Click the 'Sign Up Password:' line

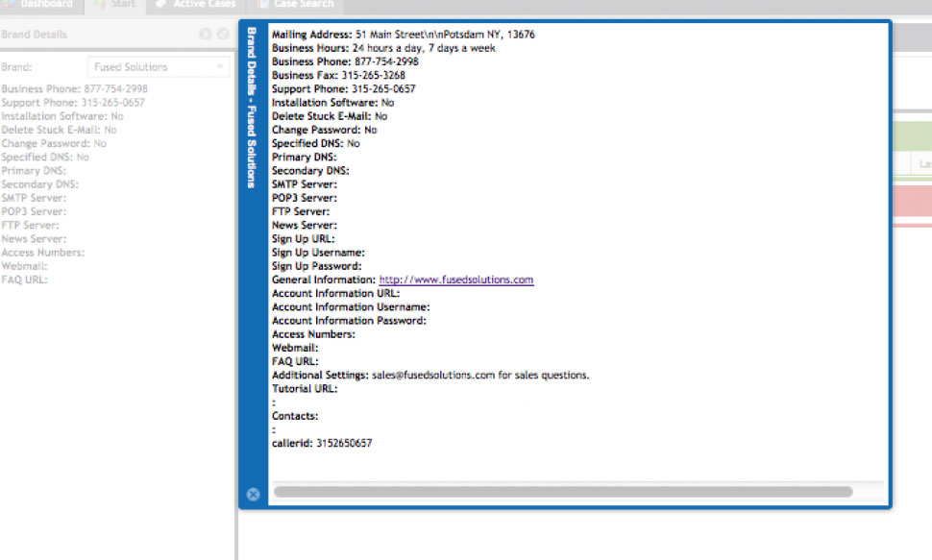click(x=316, y=266)
